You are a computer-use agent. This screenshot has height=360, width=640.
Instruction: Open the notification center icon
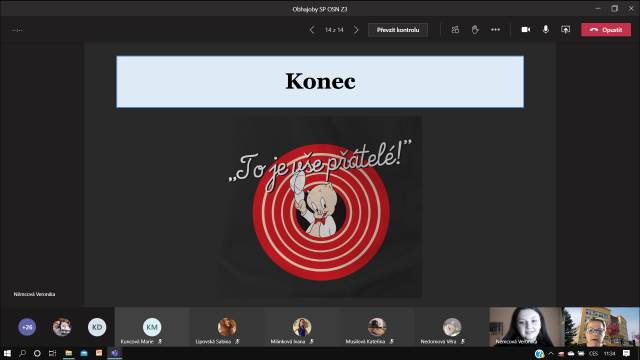pyautogui.click(x=627, y=353)
